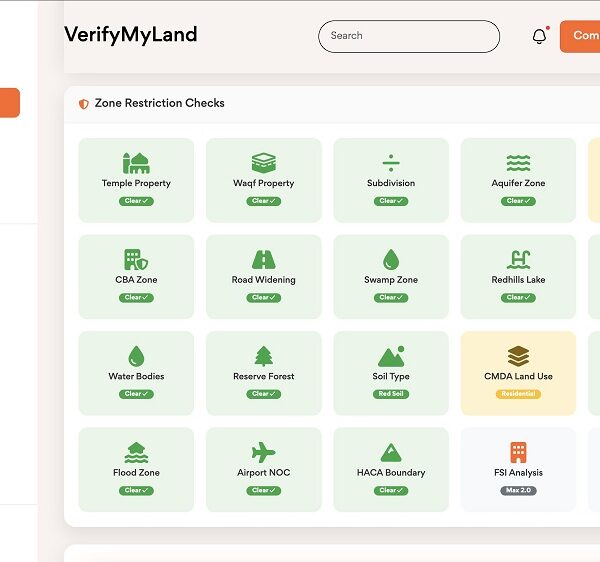Click the 'Reserve Forest' label
The width and height of the screenshot is (600, 562).
click(x=264, y=376)
